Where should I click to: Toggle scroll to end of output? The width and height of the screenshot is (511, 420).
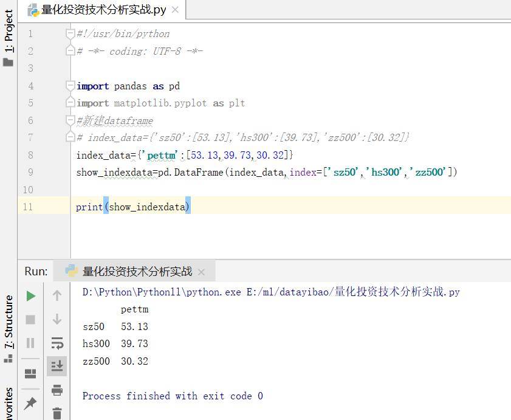tap(57, 366)
